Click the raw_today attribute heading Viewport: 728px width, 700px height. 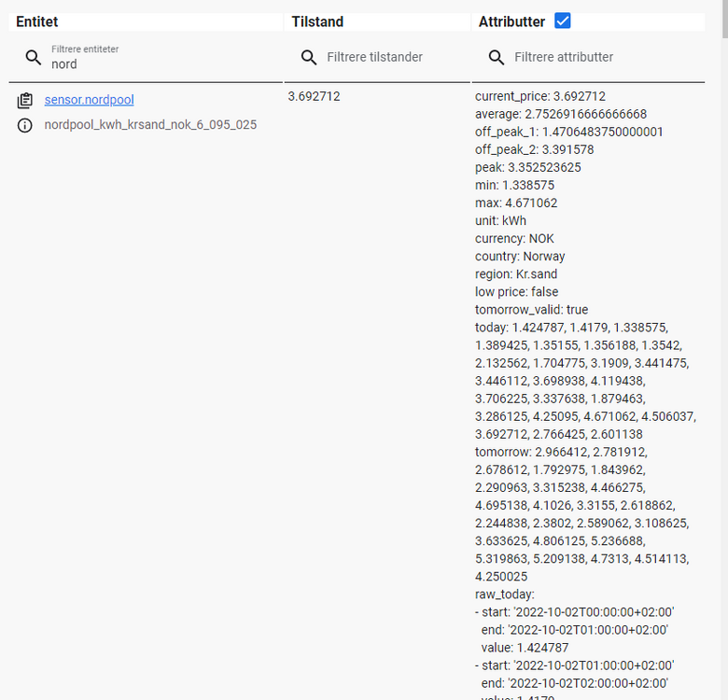coord(505,594)
